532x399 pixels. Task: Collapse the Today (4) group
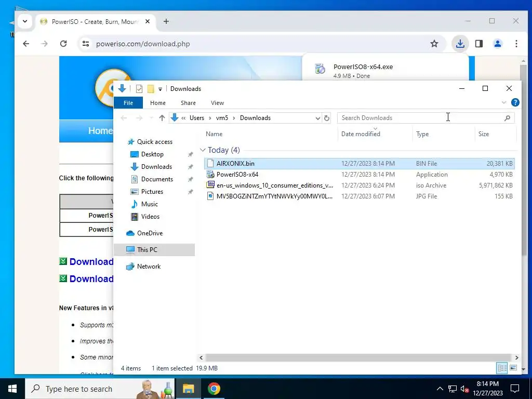[203, 150]
